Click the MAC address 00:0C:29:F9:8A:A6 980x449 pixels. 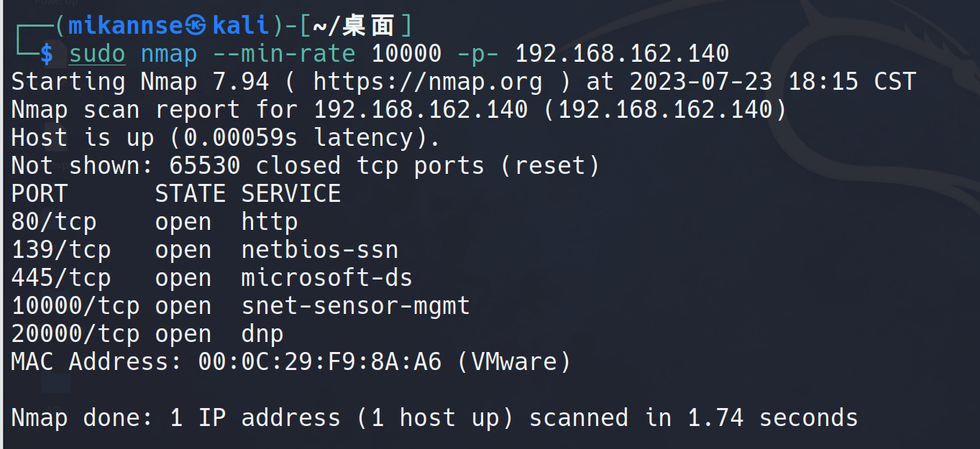point(319,361)
